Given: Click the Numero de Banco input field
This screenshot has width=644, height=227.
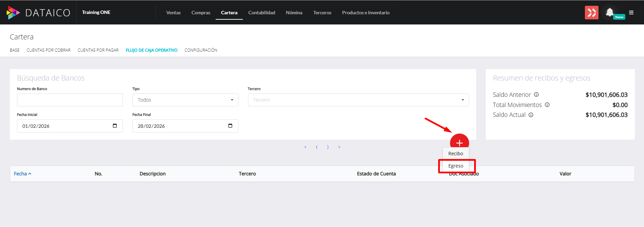Looking at the screenshot, I should click(70, 100).
